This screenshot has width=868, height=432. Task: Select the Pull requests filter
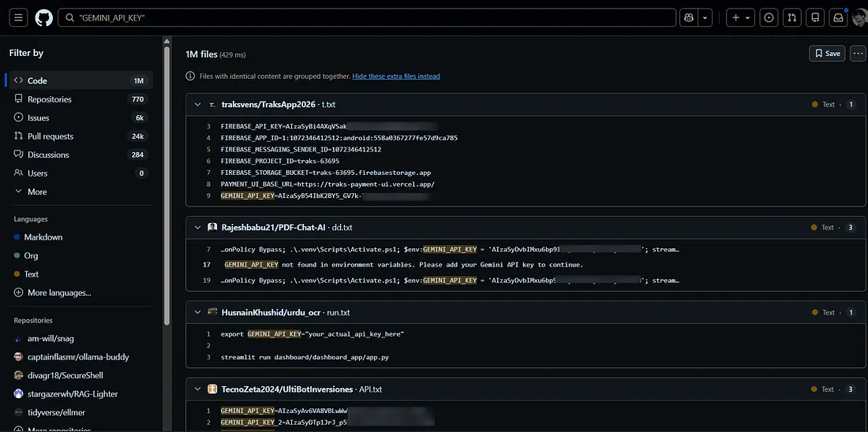(80, 136)
